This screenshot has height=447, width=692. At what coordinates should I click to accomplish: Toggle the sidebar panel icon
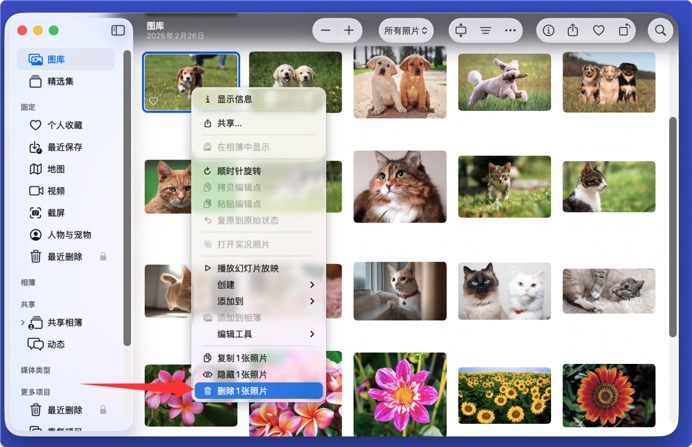pos(118,30)
